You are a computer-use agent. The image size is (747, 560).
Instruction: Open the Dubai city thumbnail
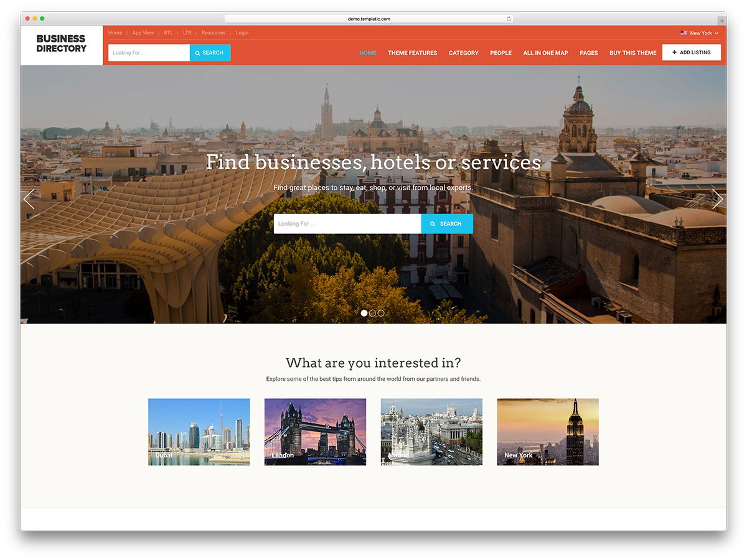click(x=199, y=432)
